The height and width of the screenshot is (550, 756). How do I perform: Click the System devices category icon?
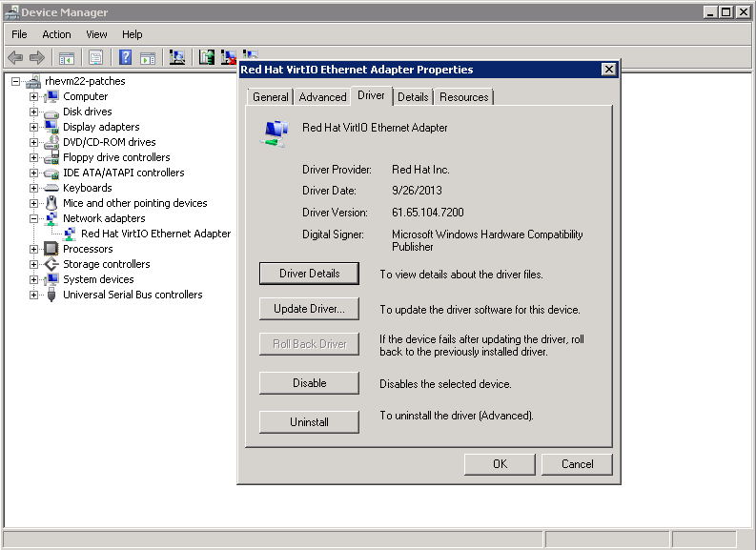coord(51,279)
